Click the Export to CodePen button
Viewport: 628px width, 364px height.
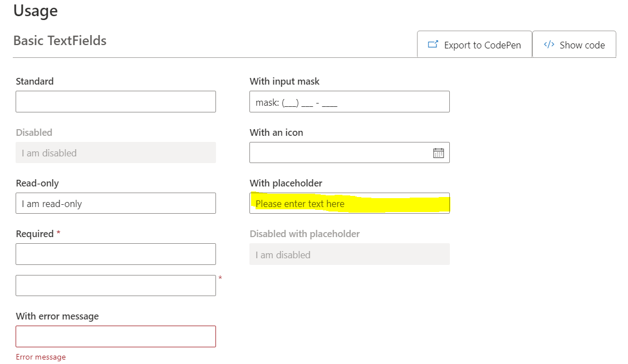pos(474,45)
